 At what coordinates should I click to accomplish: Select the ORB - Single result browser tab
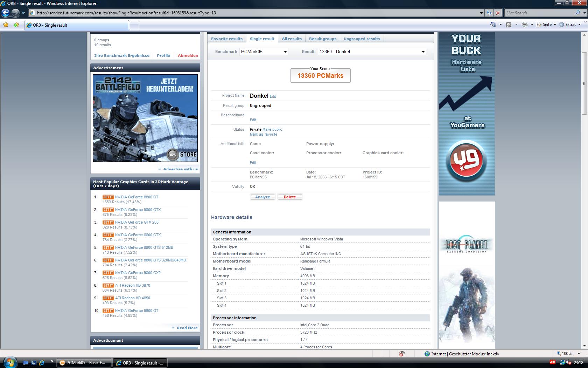tap(76, 25)
